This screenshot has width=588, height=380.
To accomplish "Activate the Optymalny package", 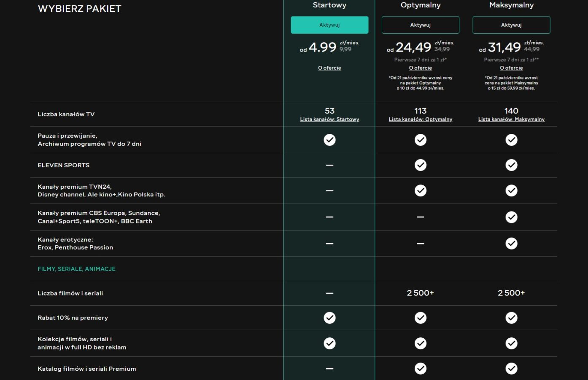I will click(x=420, y=25).
